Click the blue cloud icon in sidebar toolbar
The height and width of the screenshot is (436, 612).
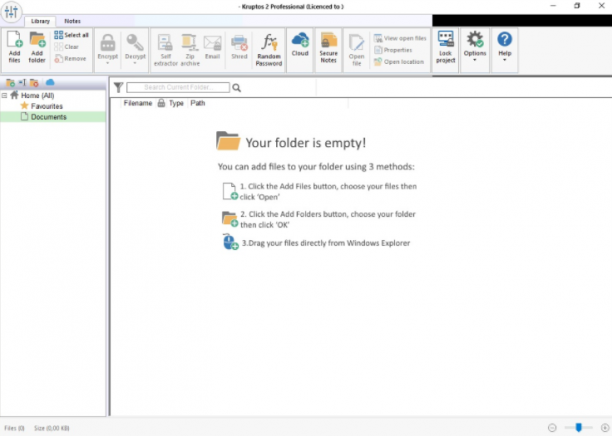point(50,83)
